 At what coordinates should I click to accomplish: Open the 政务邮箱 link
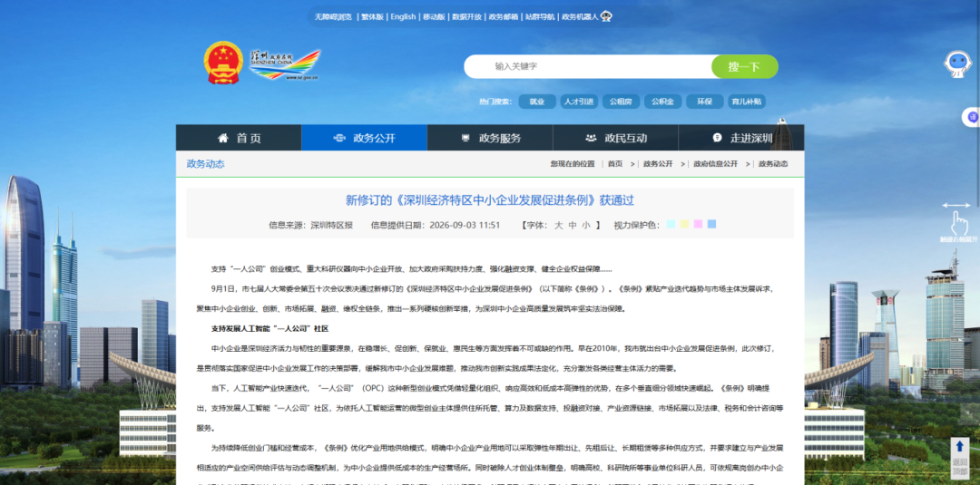pos(503,17)
